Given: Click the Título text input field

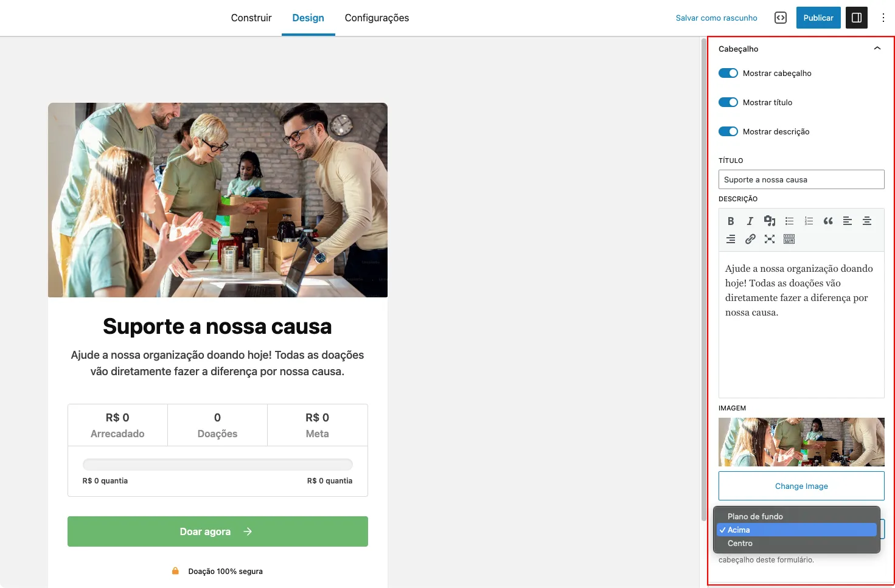Looking at the screenshot, I should 801,179.
